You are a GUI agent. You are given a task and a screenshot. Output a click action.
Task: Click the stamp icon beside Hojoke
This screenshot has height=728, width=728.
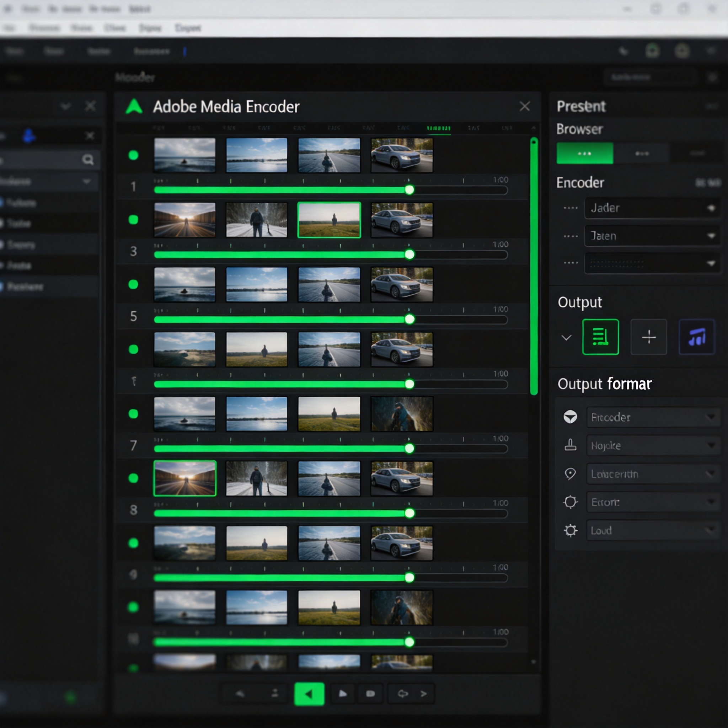tap(570, 445)
